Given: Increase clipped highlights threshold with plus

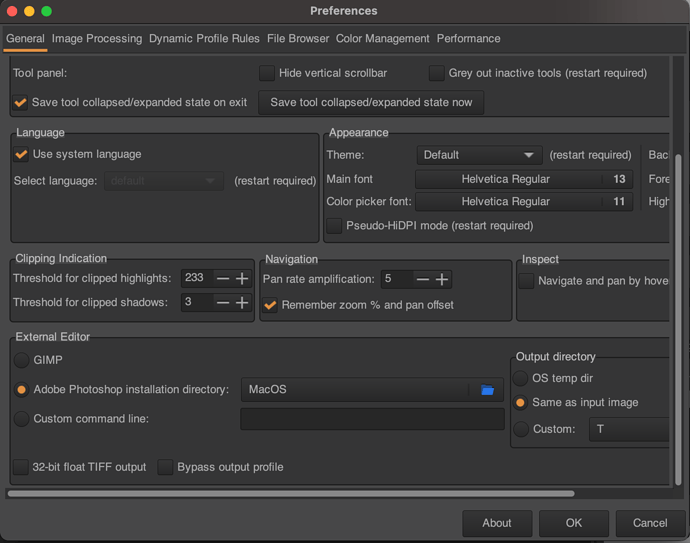Looking at the screenshot, I should 242,279.
